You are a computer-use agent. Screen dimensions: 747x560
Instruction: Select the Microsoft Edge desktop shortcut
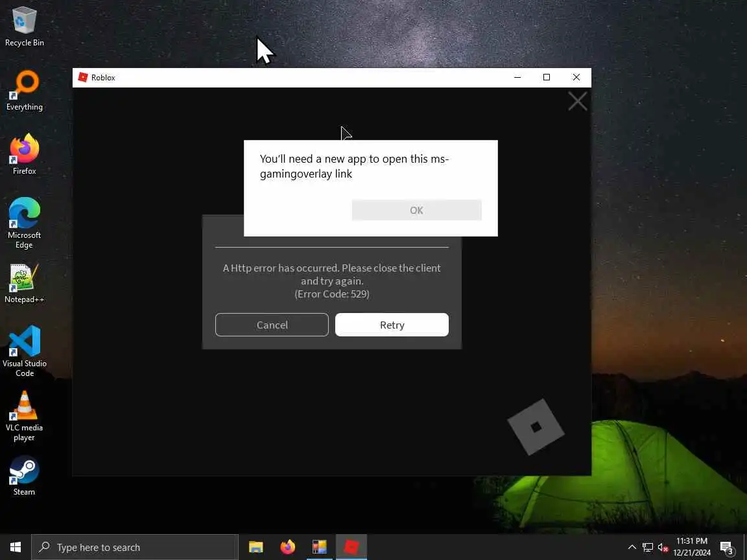pos(24,223)
